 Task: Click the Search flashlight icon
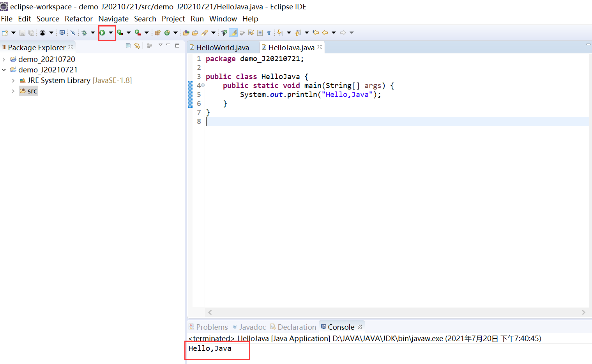pyautogui.click(x=205, y=33)
